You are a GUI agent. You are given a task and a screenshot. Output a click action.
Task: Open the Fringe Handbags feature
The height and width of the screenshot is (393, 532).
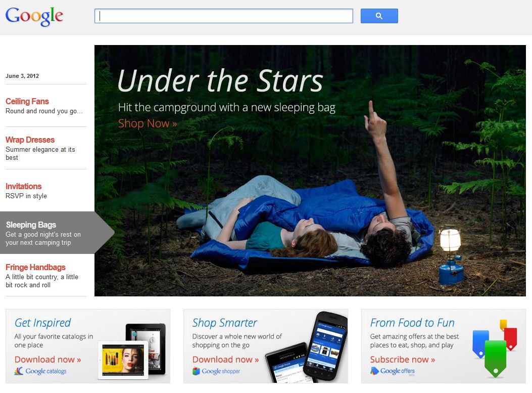[35, 268]
